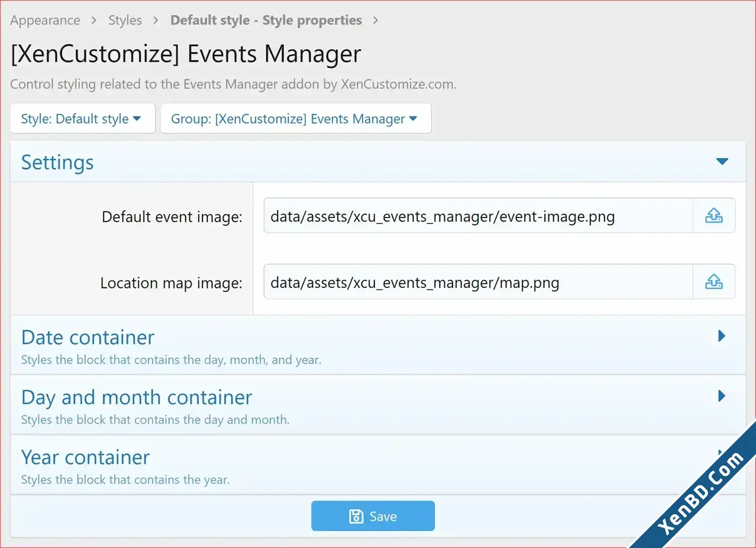The image size is (756, 548).
Task: Click upload icon for Default event image
Action: (x=714, y=216)
